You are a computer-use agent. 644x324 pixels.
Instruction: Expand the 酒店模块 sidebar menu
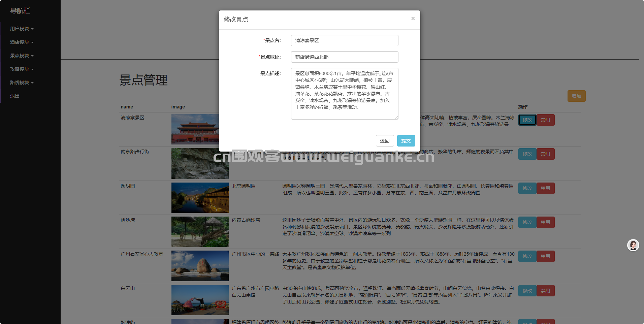point(22,42)
